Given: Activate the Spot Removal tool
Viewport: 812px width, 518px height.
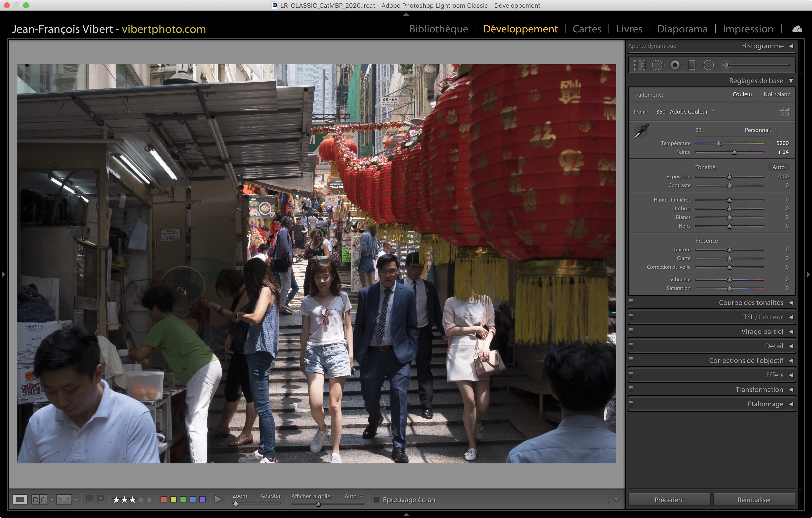Looking at the screenshot, I should click(x=657, y=65).
